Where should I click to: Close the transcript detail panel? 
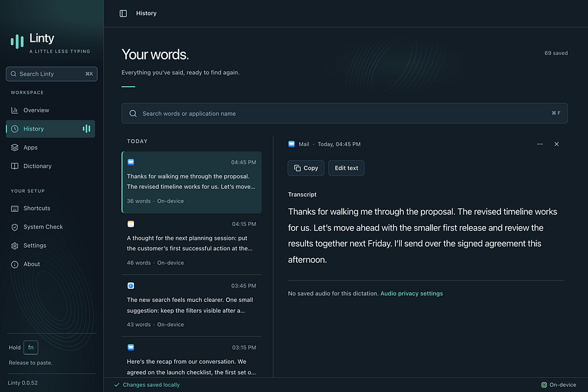point(557,144)
